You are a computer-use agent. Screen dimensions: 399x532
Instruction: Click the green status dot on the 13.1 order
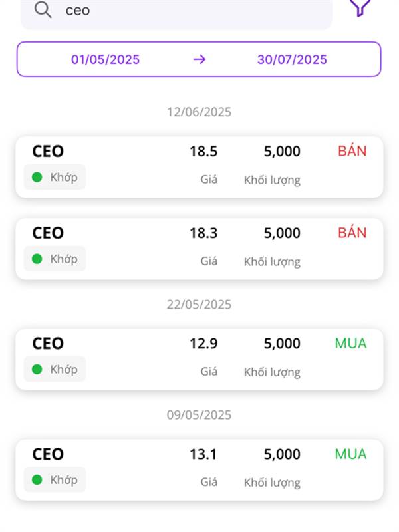[x=37, y=479]
